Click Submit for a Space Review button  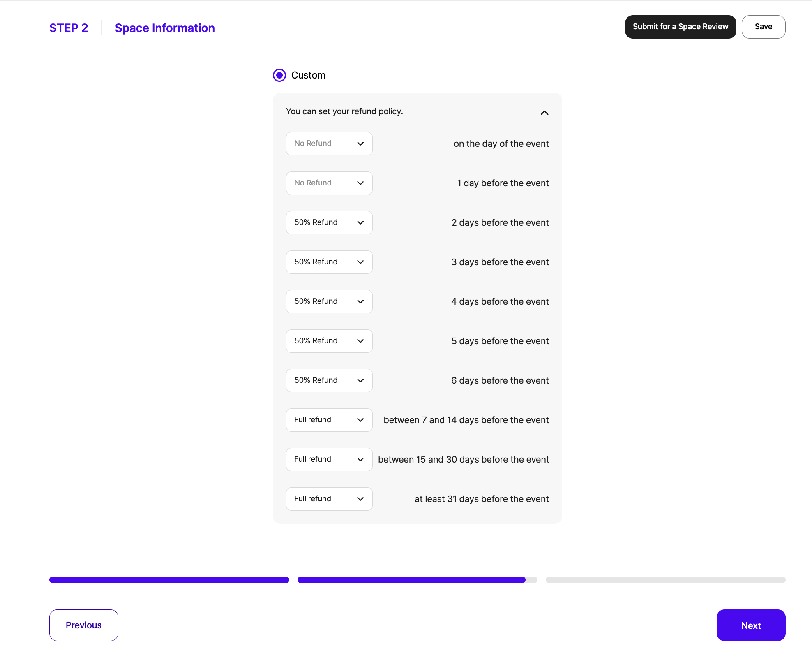tap(680, 27)
